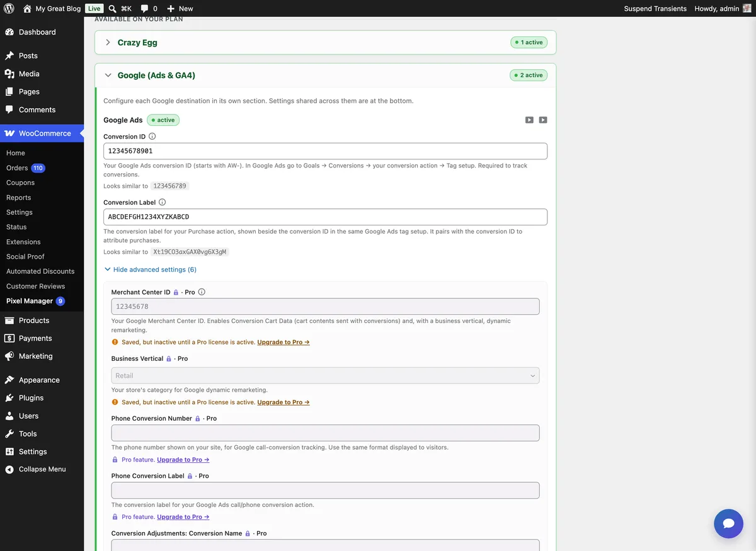
Task: Open the WooCommerce Status submenu item
Action: [16, 227]
